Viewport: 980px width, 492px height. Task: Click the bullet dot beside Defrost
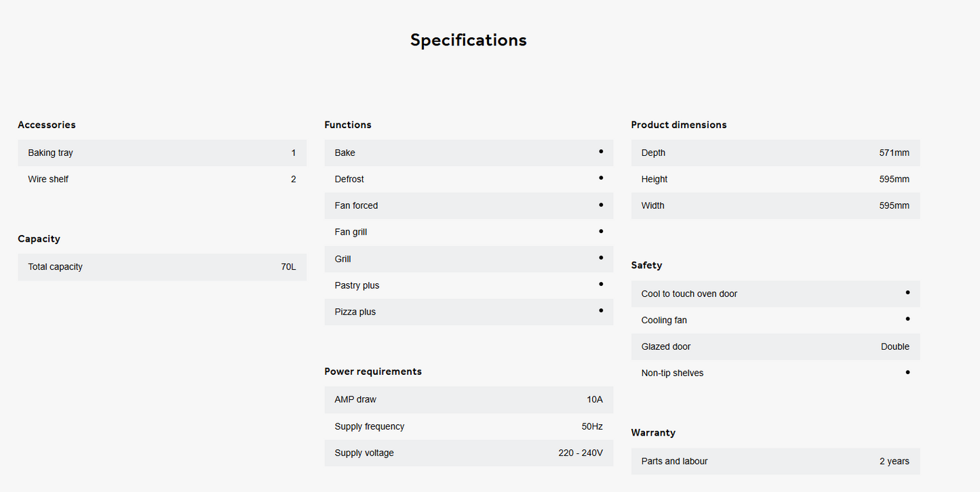pyautogui.click(x=601, y=178)
